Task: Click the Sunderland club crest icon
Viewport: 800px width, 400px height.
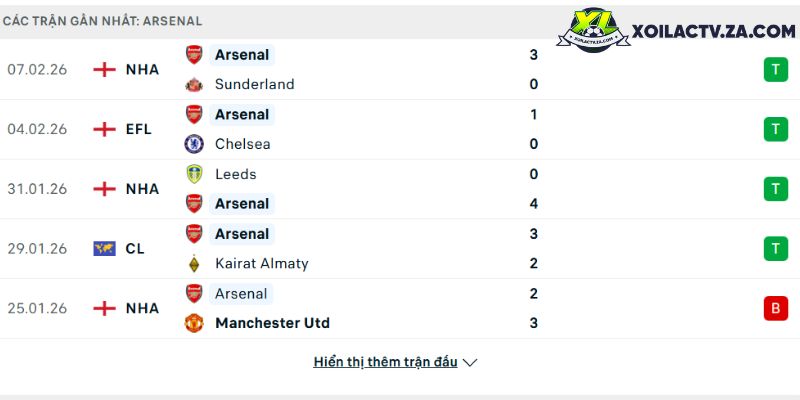Action: point(194,84)
